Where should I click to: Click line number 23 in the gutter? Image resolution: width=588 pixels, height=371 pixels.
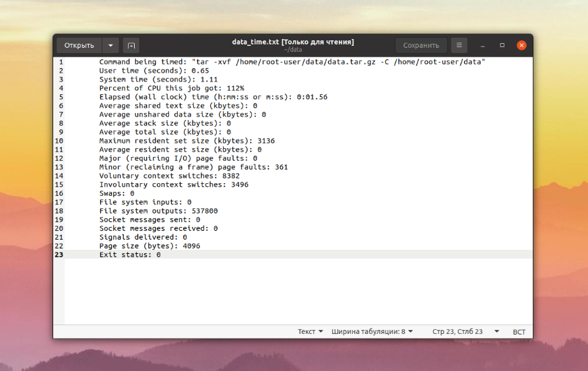[59, 255]
